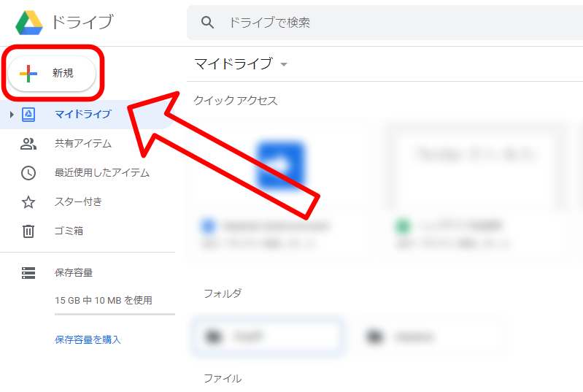Click the My Drive sidebar icon
Viewport: 583px width, 392px height.
point(28,114)
